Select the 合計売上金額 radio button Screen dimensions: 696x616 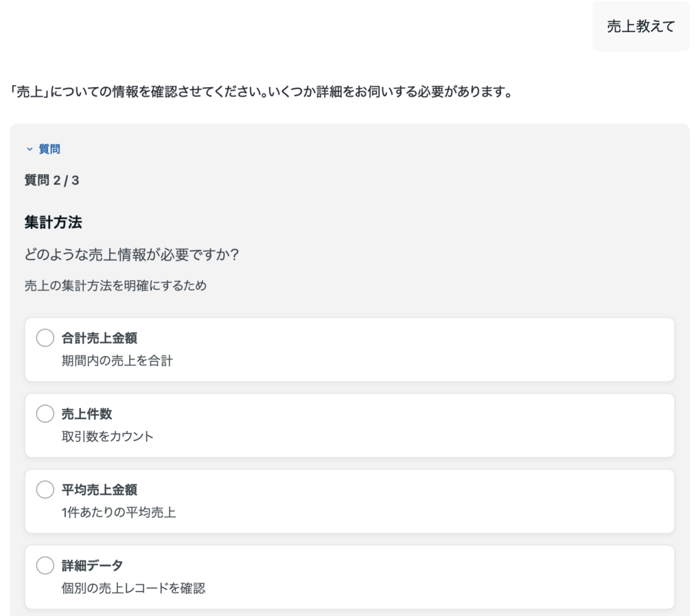(x=45, y=338)
